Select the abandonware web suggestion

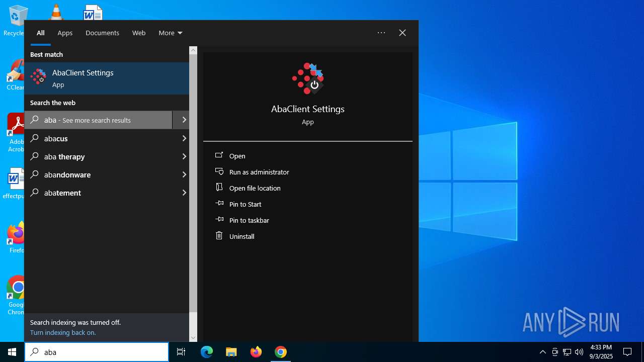point(107,174)
